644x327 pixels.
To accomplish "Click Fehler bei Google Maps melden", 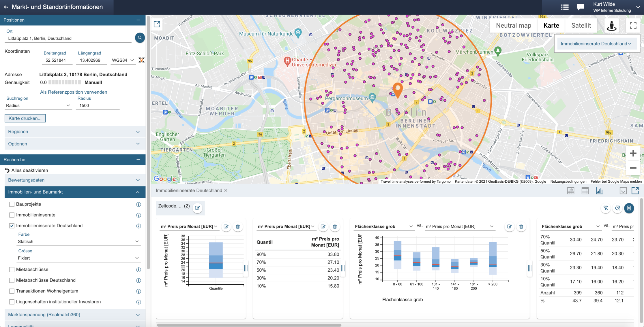I will (616, 182).
